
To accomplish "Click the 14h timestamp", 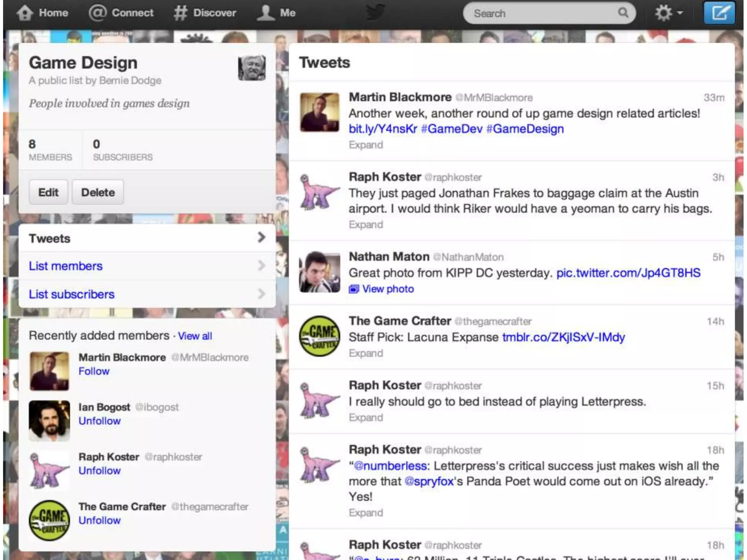I will [x=715, y=321].
